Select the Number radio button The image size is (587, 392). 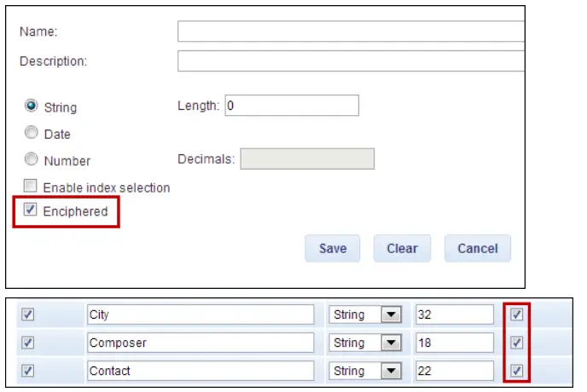32,159
